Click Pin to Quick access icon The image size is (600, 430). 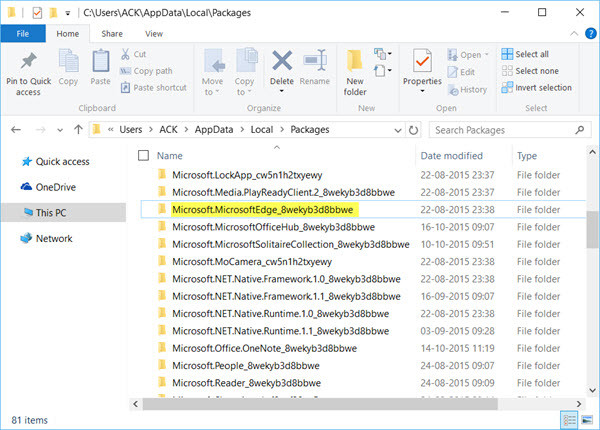point(28,61)
